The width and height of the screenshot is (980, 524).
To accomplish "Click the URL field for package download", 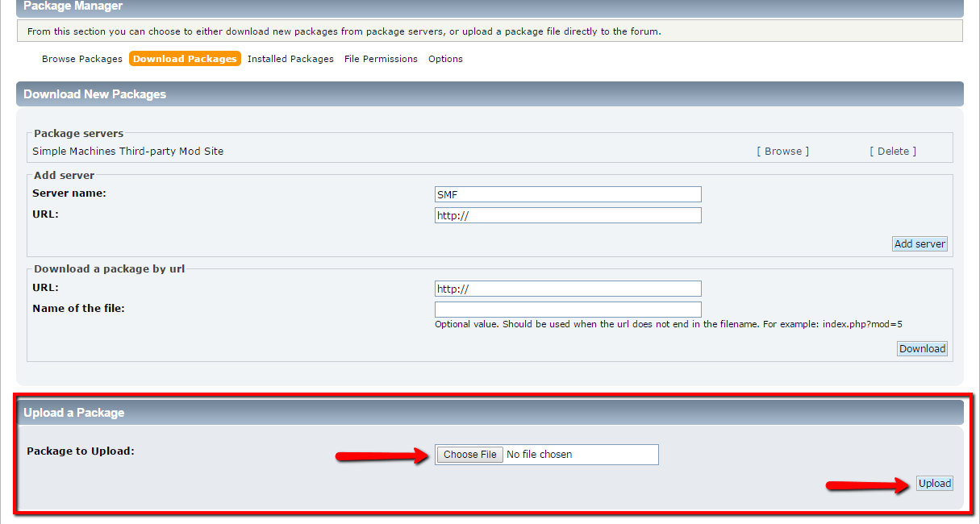I will [567, 288].
